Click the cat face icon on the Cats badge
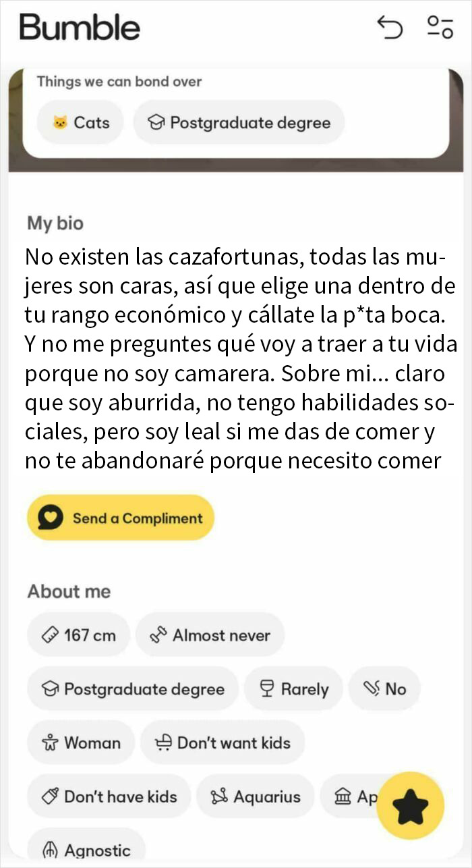The image size is (472, 868). pos(61,122)
